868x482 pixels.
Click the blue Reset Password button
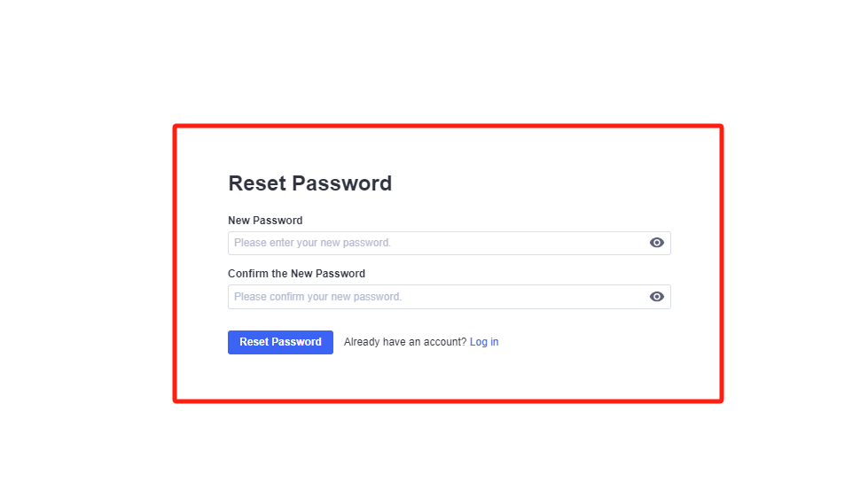[280, 342]
